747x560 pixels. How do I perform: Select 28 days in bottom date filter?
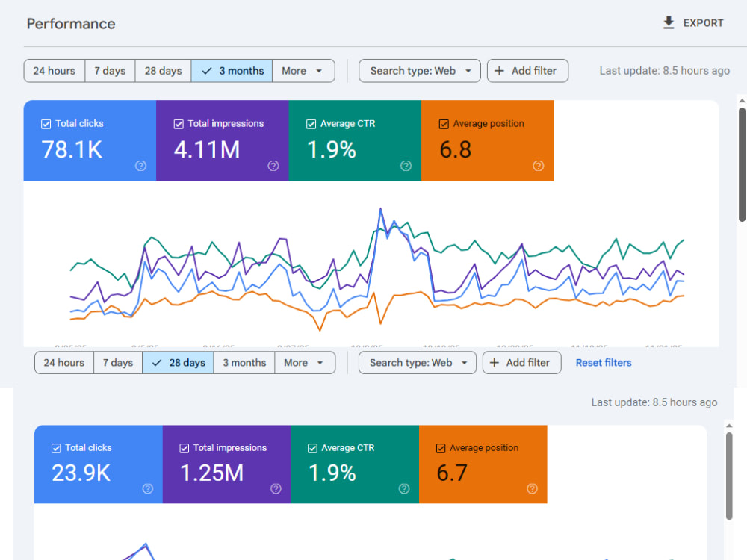pos(179,363)
